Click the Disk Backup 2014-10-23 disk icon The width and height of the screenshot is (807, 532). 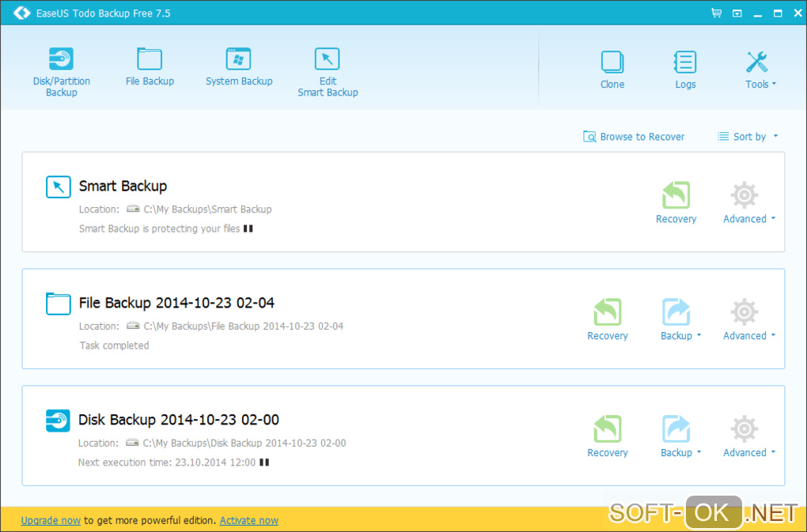(58, 421)
